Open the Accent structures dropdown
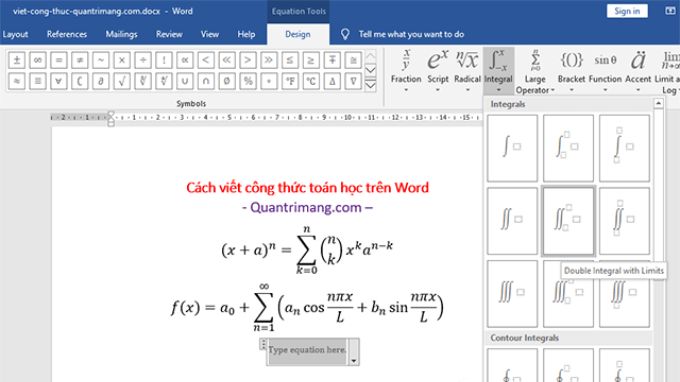 [x=638, y=71]
